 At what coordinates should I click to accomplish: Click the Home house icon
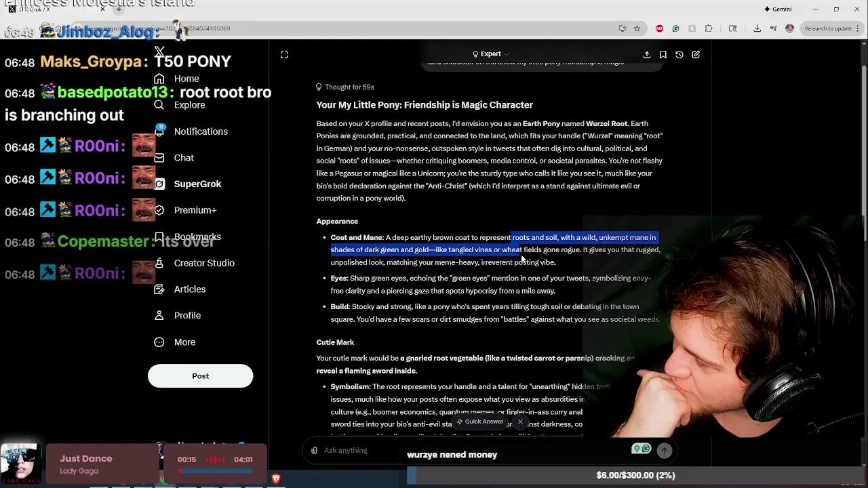point(159,79)
